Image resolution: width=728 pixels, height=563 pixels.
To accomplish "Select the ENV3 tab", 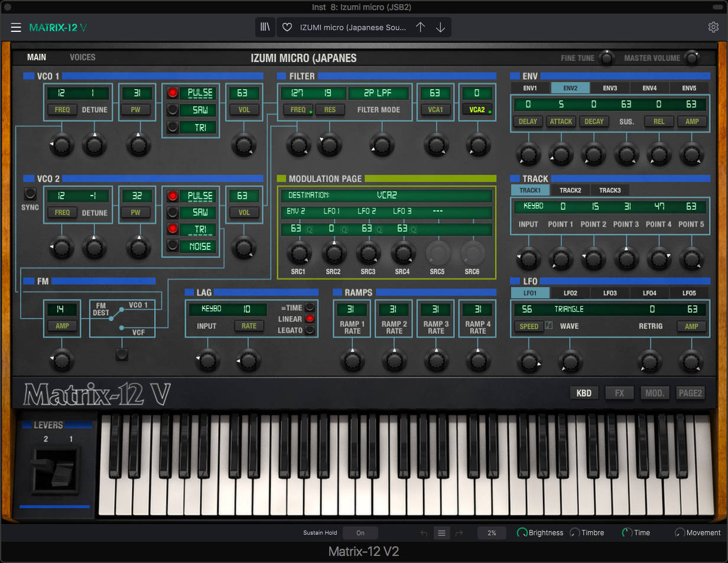I will click(x=610, y=88).
